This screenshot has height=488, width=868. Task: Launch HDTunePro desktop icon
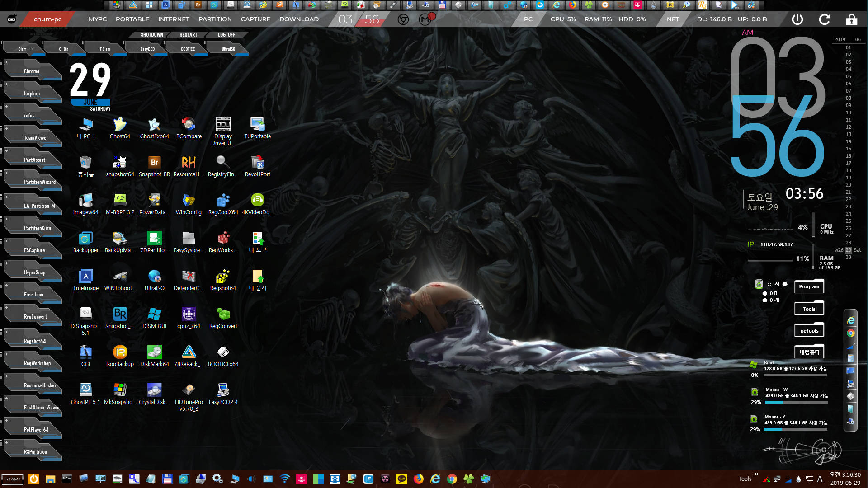tap(189, 397)
